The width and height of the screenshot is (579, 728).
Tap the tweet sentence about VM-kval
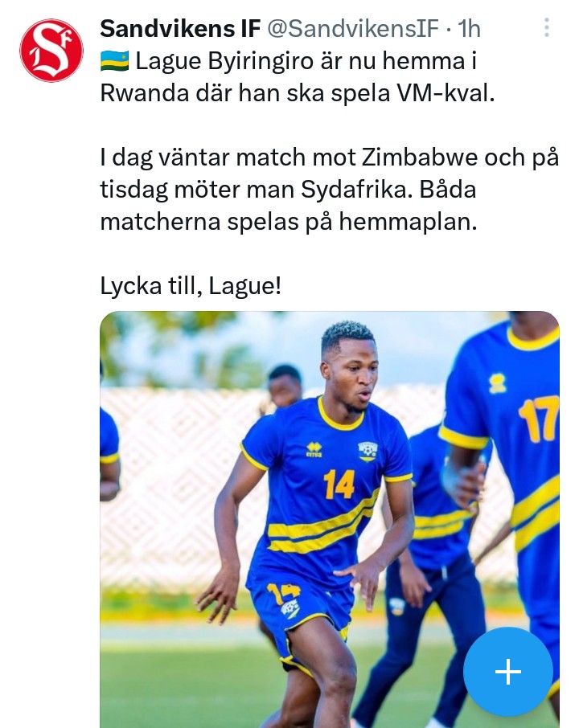coord(298,77)
